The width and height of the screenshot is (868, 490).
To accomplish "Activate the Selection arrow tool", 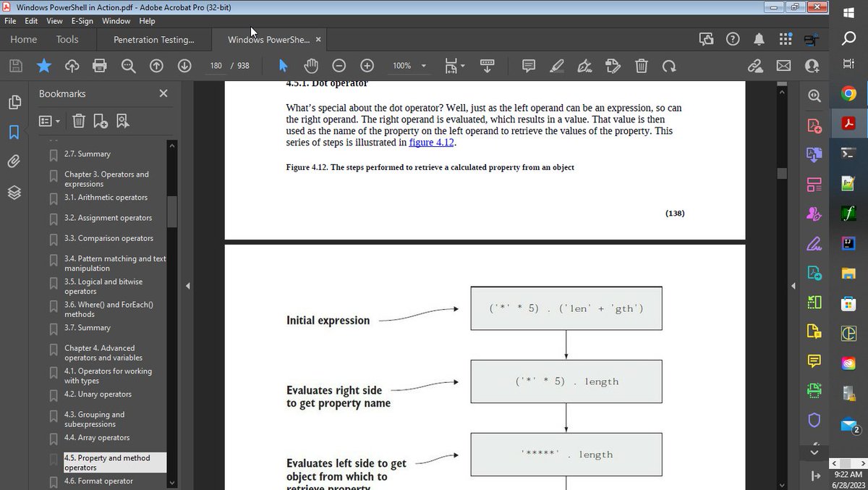I will [x=283, y=66].
